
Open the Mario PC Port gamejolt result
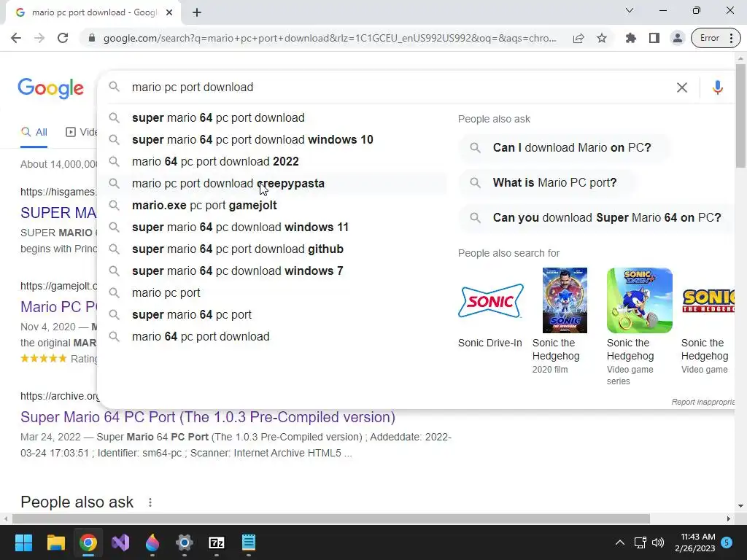click(58, 307)
